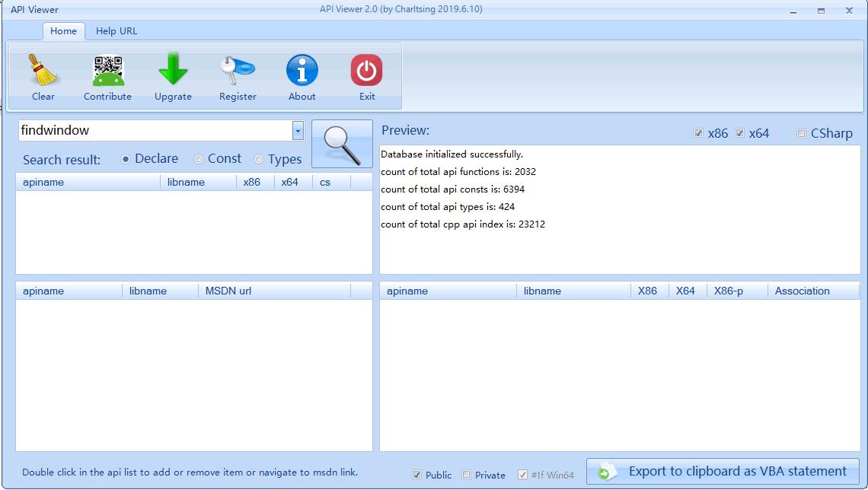Image resolution: width=868 pixels, height=490 pixels.
Task: Enable the Private checkbox
Action: (467, 475)
